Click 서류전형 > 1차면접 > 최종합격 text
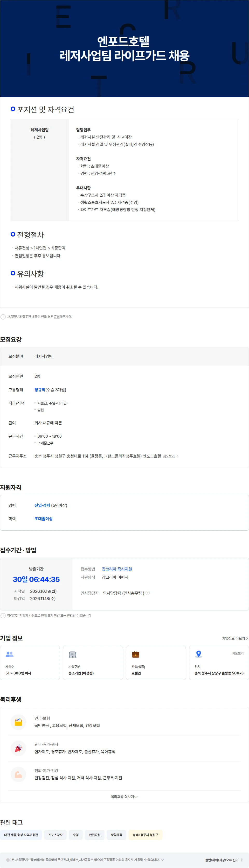249x868 pixels. tap(40, 248)
